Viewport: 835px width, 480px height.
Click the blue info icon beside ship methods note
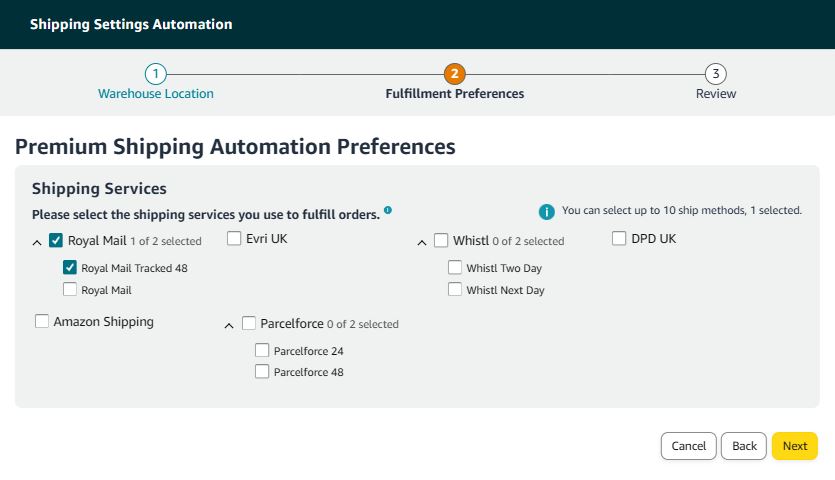[546, 211]
